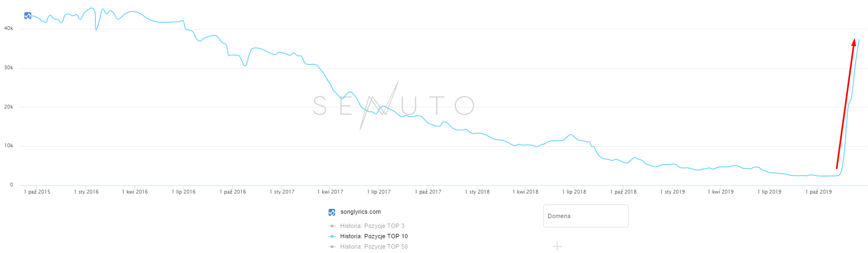Viewport: 868px width, 253px height.
Task: Click into the Domena input field
Action: 585,216
